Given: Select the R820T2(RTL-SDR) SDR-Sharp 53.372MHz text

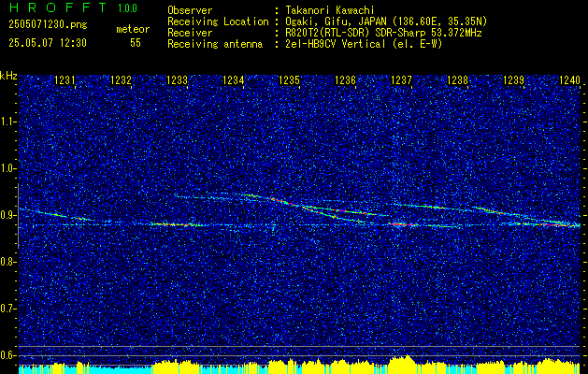Looking at the screenshot, I should 383,33.
